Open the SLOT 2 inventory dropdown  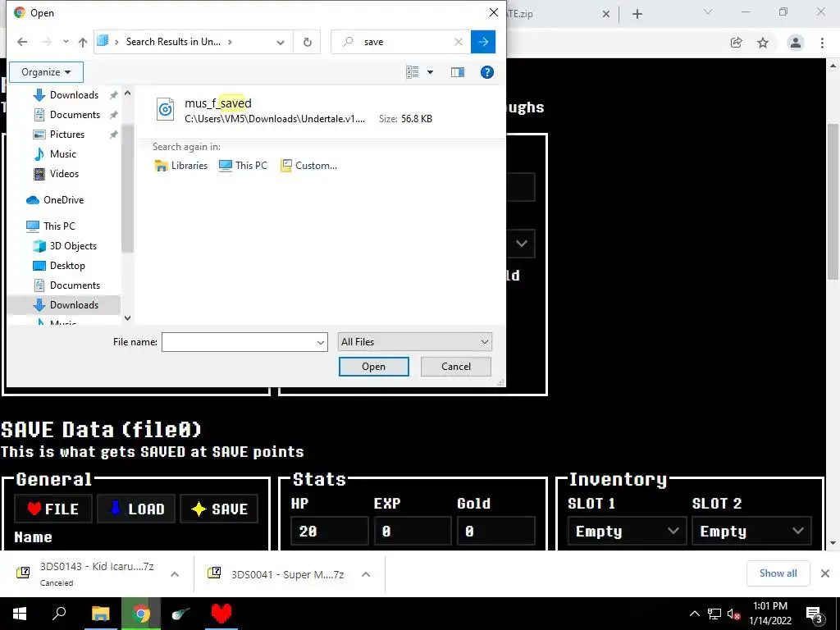point(751,532)
